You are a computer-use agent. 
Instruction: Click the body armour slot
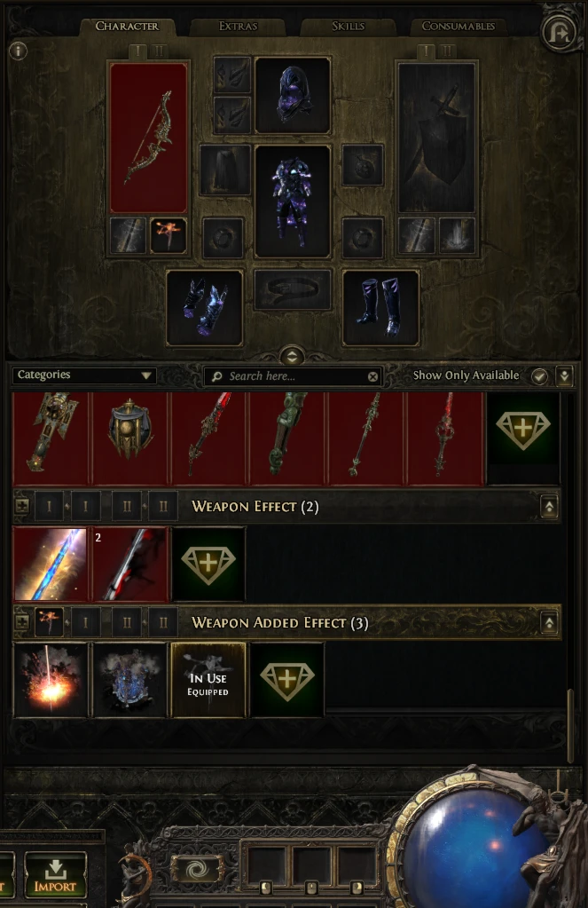(293, 201)
